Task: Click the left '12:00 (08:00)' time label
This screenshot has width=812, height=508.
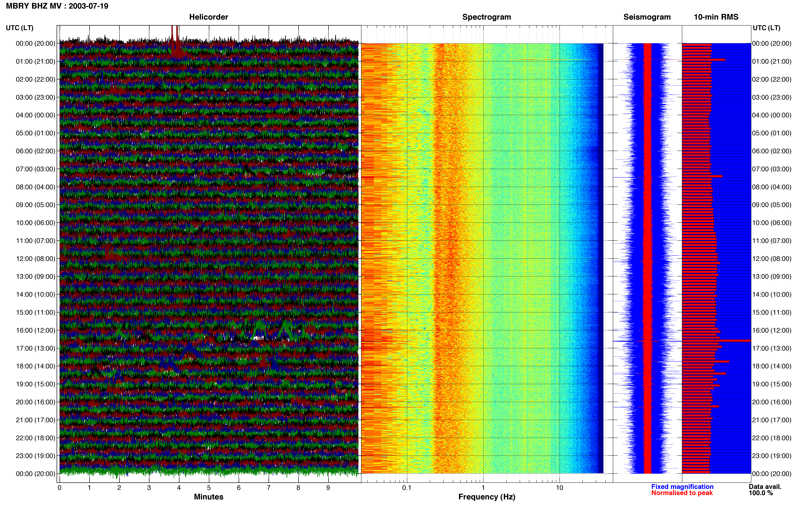Action: pyautogui.click(x=36, y=259)
